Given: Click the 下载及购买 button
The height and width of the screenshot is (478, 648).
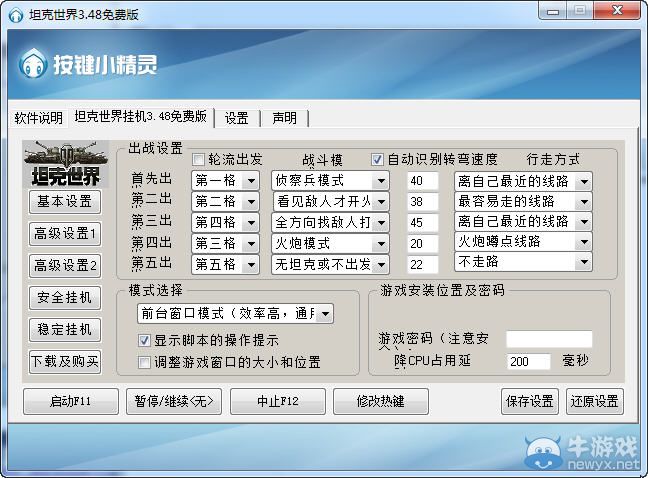Looking at the screenshot, I should 65,361.
